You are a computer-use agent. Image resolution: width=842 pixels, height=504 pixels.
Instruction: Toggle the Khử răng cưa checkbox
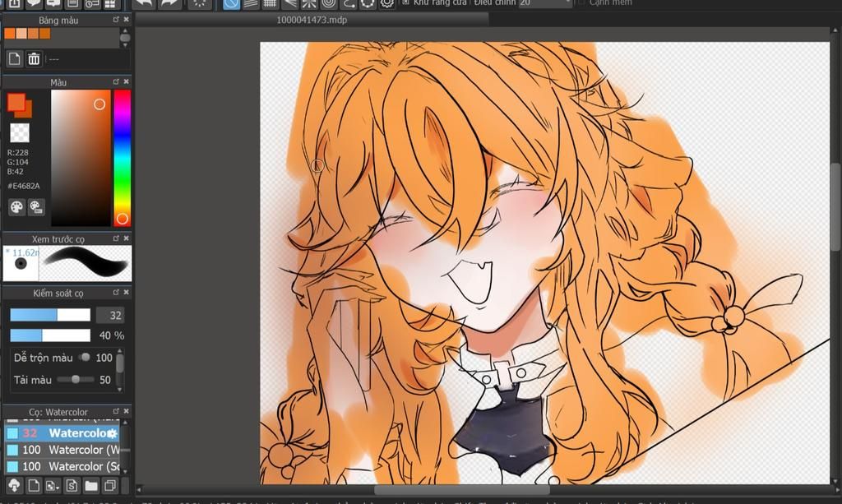(x=406, y=2)
